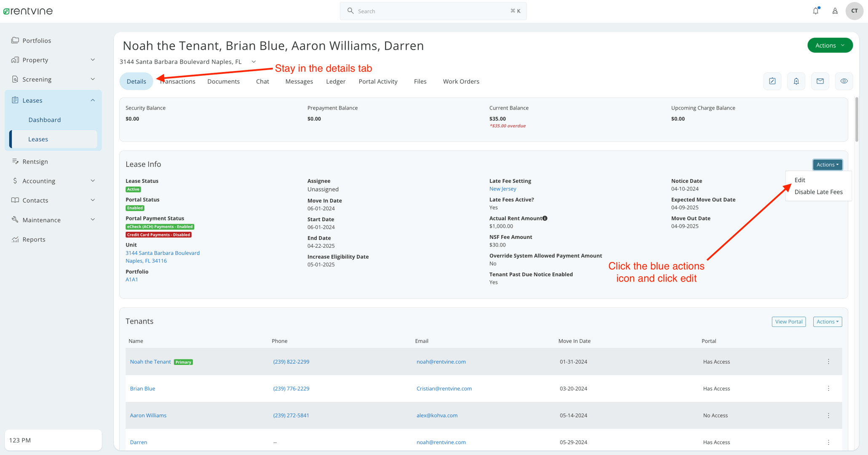
Task: Switch to the Ledger tab
Action: click(336, 81)
